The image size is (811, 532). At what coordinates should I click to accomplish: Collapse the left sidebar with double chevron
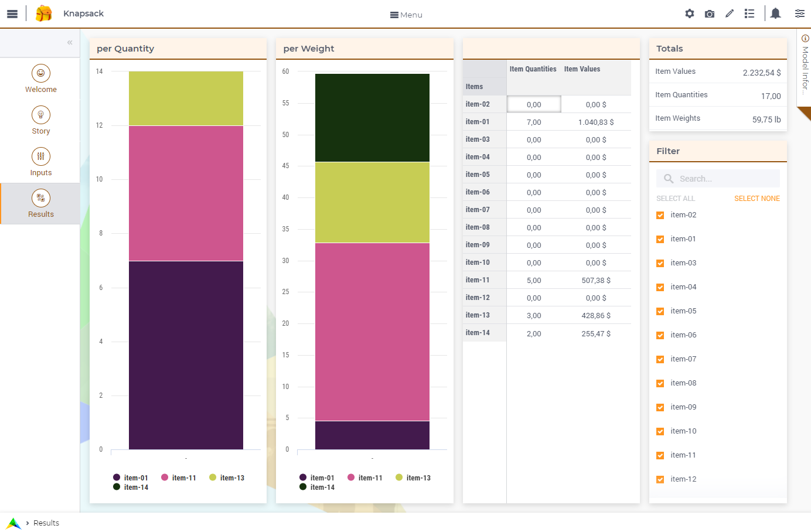click(70, 42)
